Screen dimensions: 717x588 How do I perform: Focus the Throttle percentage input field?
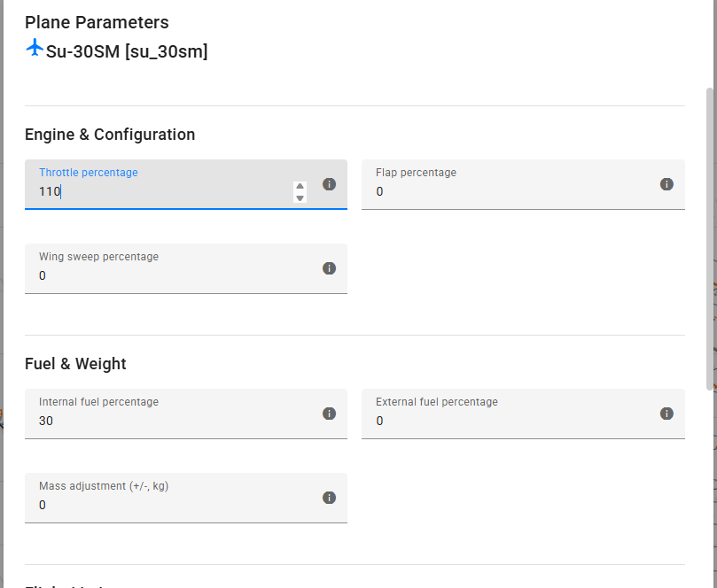click(x=160, y=191)
